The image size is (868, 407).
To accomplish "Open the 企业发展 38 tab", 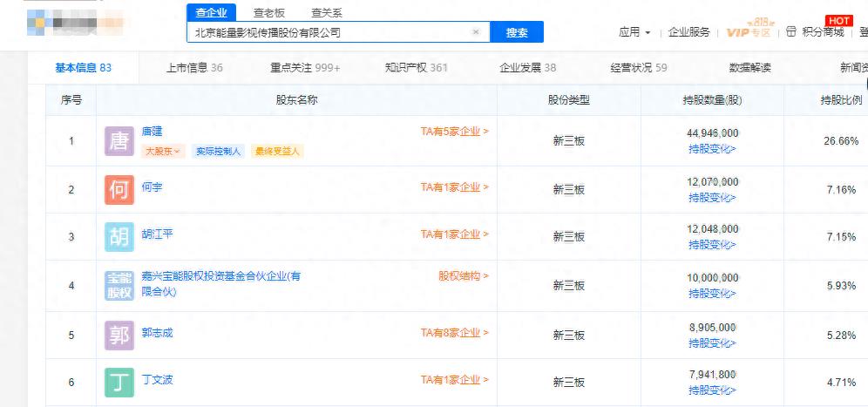I will point(527,68).
